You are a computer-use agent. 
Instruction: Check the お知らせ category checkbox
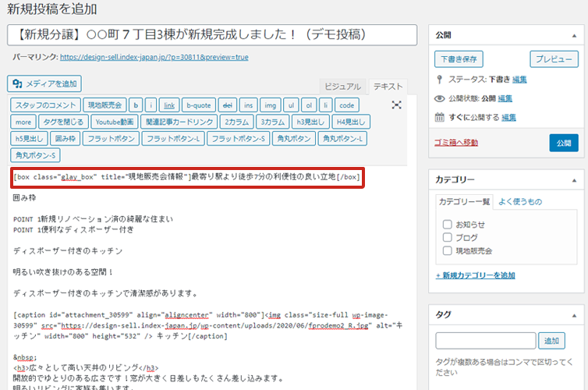coord(448,224)
